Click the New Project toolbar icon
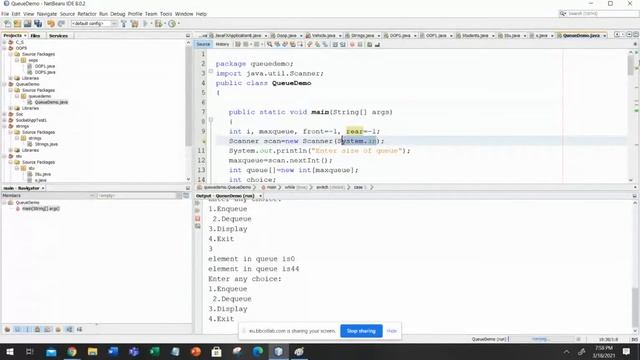Viewport: 640px width, 360px height. 18,24
